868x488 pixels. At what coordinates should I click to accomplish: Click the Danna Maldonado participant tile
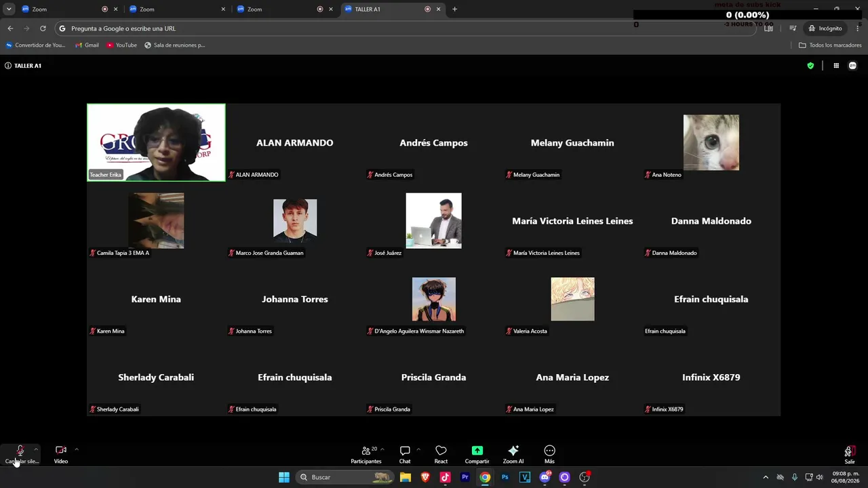[711, 220]
